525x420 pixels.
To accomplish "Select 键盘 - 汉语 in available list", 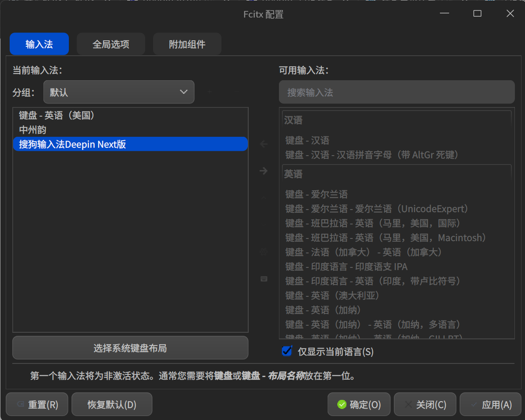I will tap(397, 140).
